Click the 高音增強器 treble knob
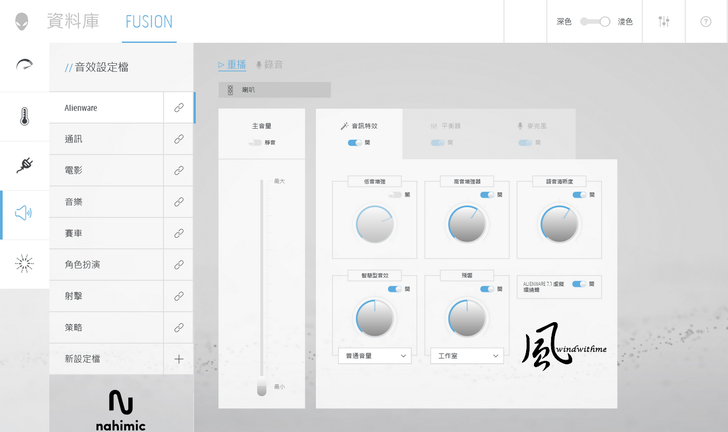Image resolution: width=728 pixels, height=432 pixels. [x=467, y=224]
